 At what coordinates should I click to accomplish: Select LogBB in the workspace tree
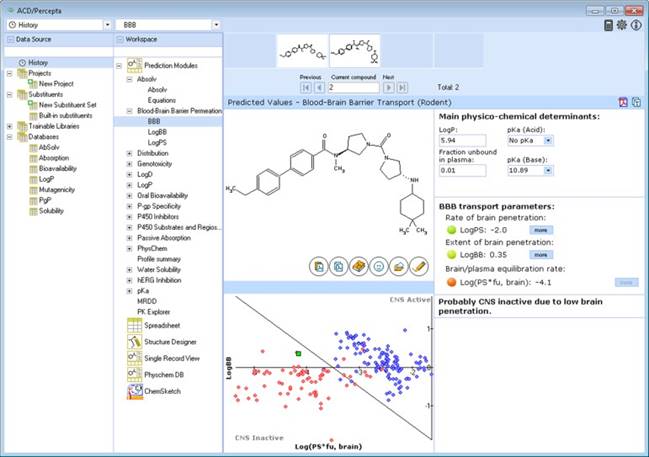(x=157, y=131)
